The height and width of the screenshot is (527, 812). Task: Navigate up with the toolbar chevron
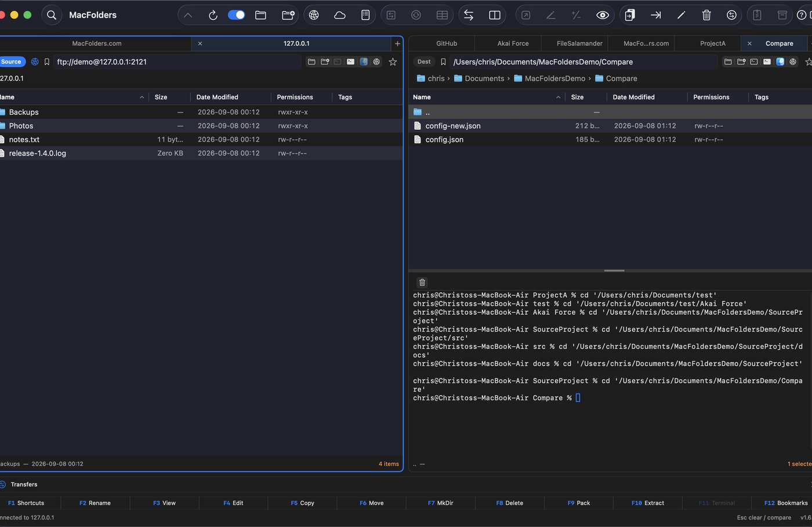pos(188,15)
